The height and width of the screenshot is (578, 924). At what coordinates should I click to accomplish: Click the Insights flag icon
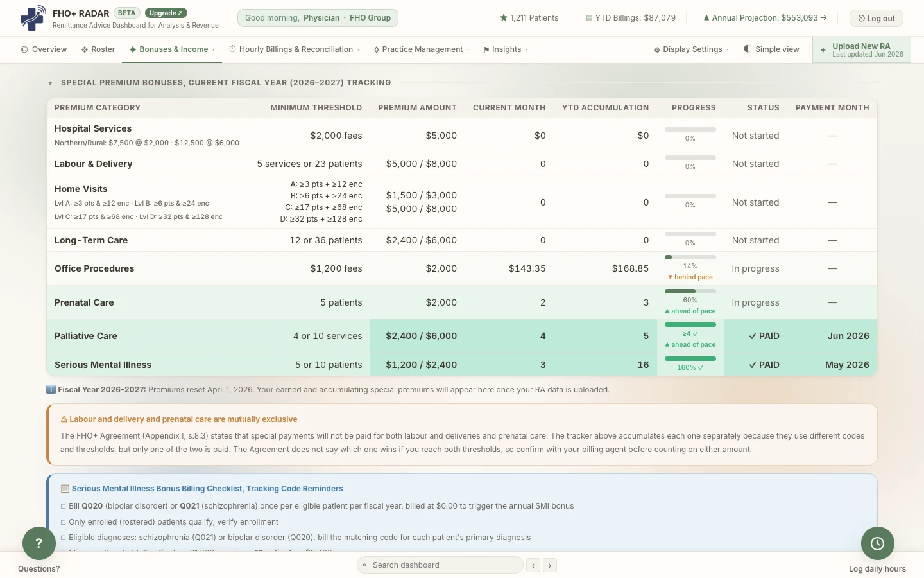tap(486, 49)
